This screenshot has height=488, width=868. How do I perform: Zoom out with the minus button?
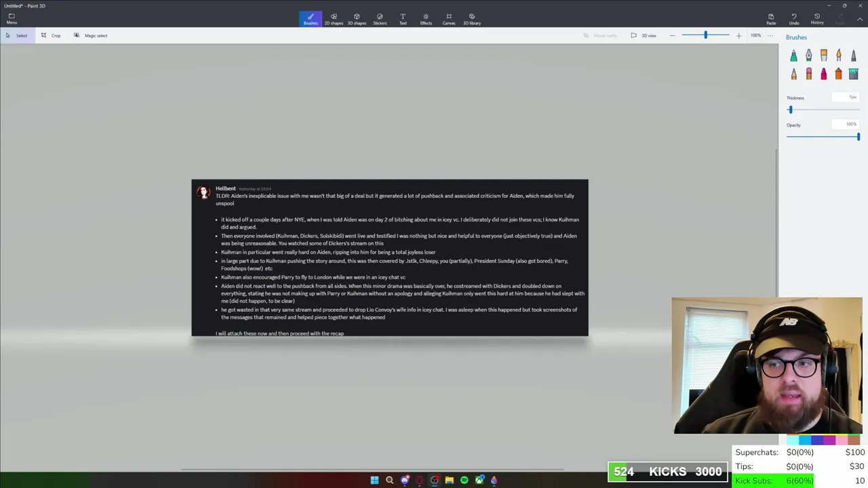672,35
